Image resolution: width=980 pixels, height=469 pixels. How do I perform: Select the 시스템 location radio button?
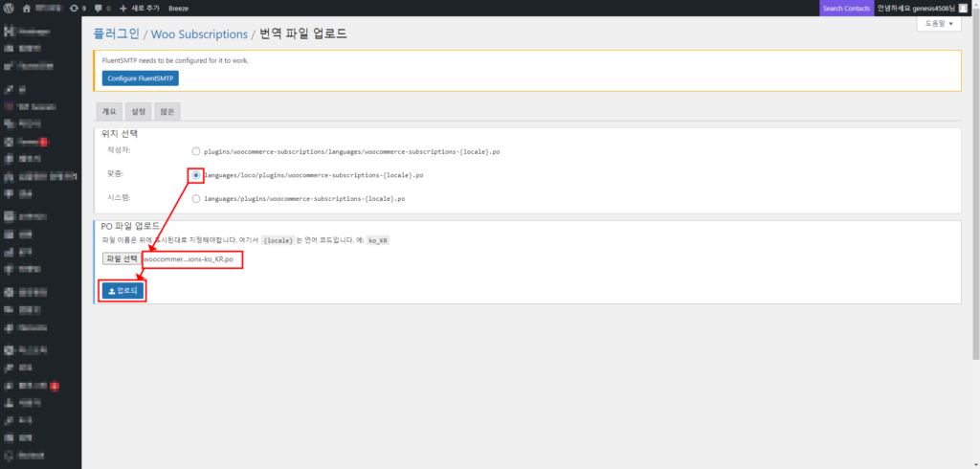196,199
